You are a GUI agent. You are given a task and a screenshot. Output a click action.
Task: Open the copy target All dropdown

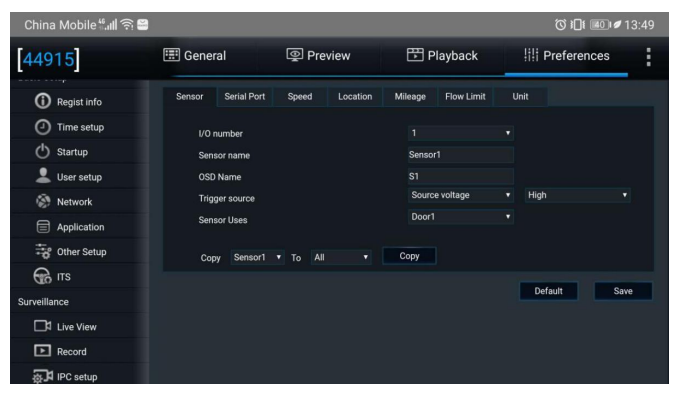click(x=341, y=257)
